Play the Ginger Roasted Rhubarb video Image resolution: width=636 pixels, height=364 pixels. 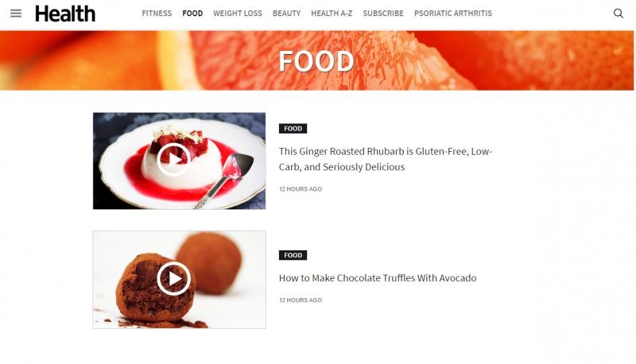pyautogui.click(x=173, y=159)
